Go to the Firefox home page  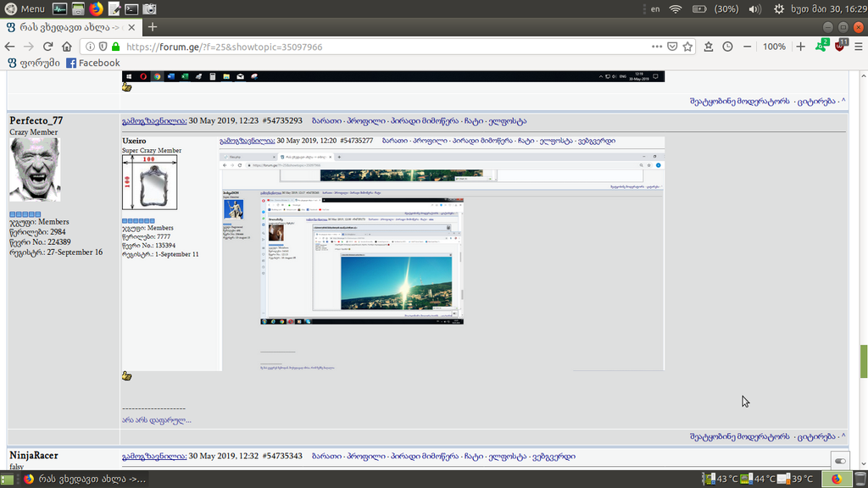point(67,47)
